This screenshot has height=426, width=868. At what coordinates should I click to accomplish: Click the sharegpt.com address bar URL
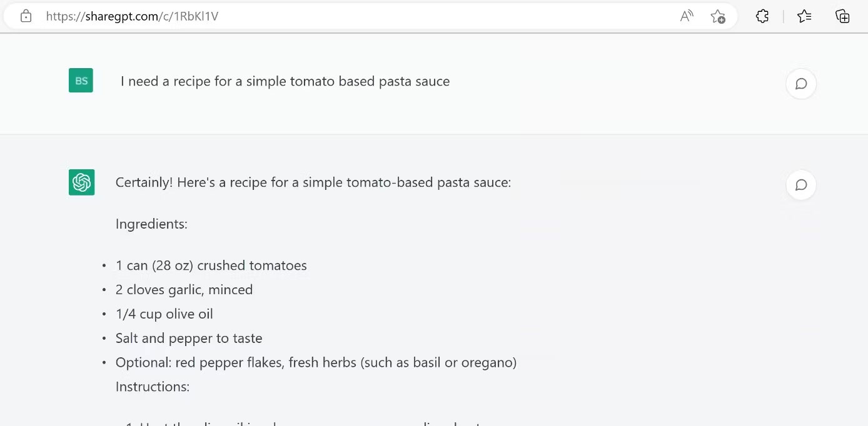[132, 16]
